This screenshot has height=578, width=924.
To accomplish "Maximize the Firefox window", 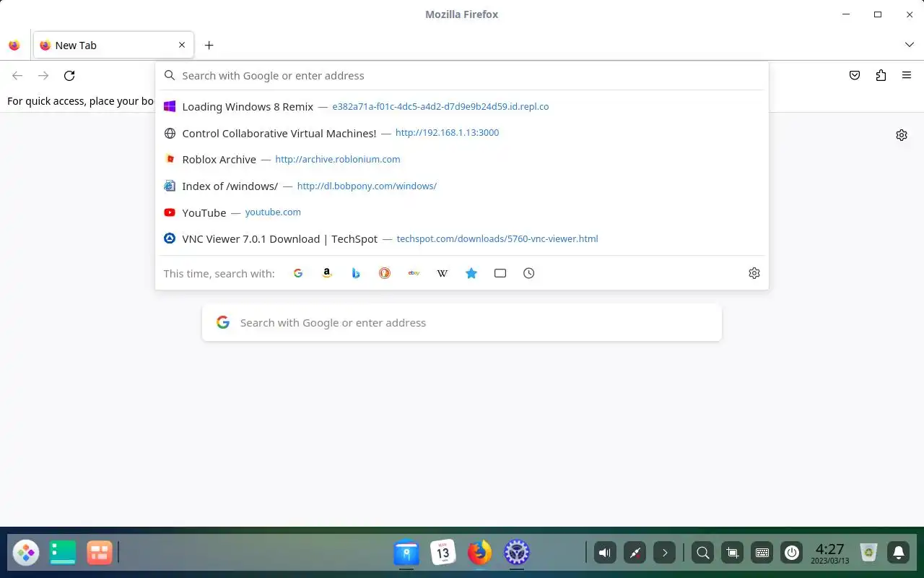I will [x=878, y=14].
